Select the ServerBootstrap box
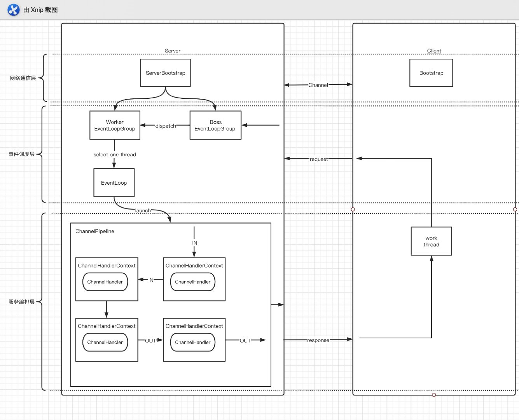The image size is (519, 420). (165, 73)
